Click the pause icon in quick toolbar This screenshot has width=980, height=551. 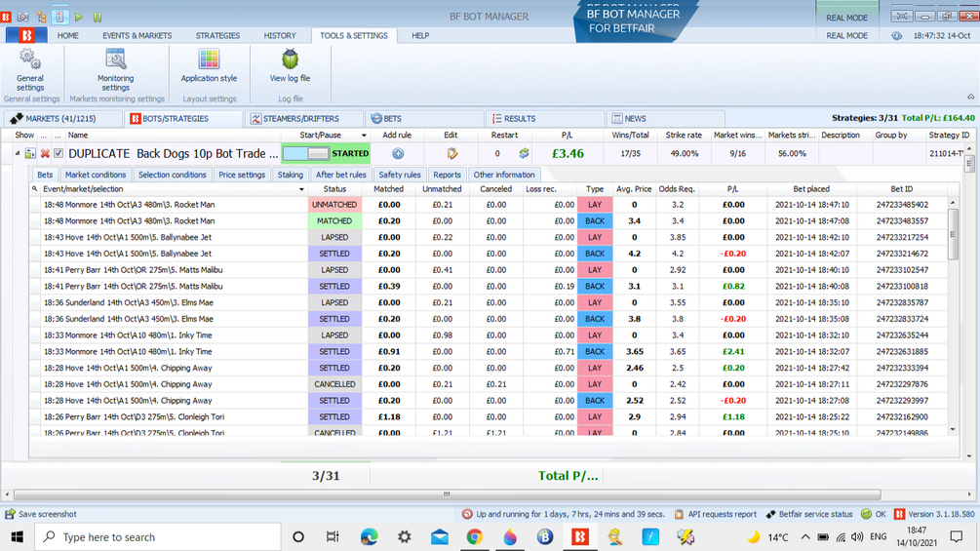pos(98,17)
